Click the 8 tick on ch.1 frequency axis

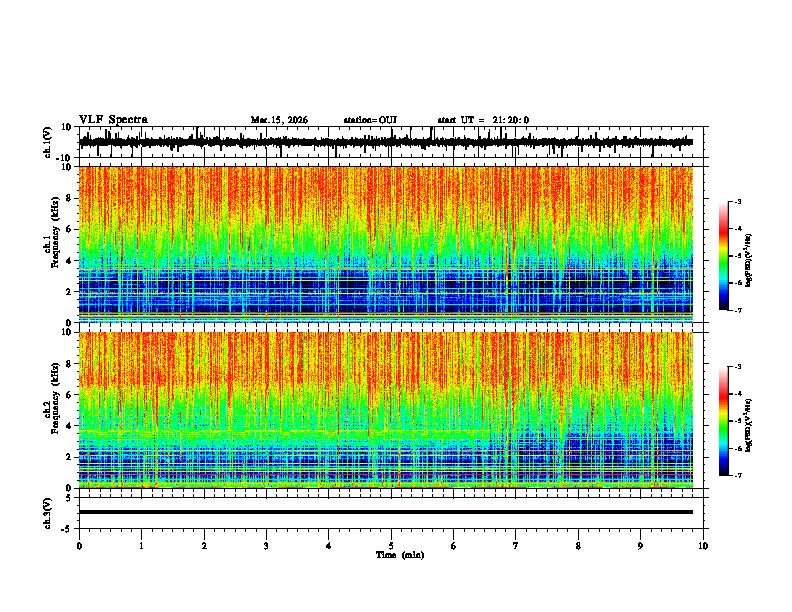pos(69,198)
